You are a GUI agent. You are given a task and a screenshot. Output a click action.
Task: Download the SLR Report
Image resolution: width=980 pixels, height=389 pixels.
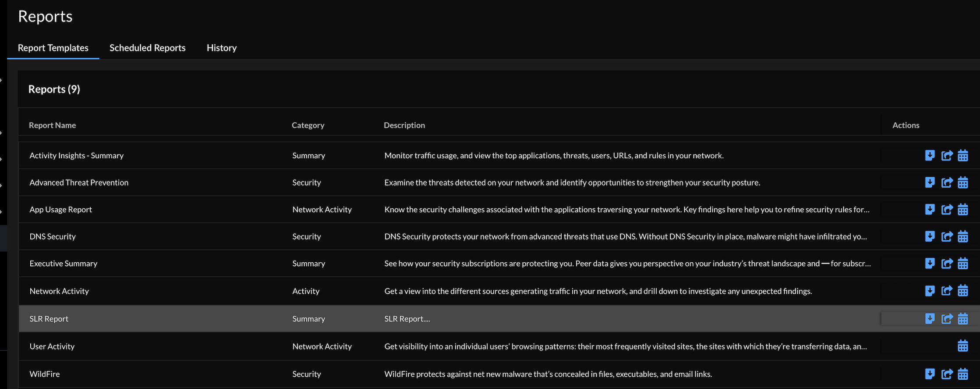(930, 319)
